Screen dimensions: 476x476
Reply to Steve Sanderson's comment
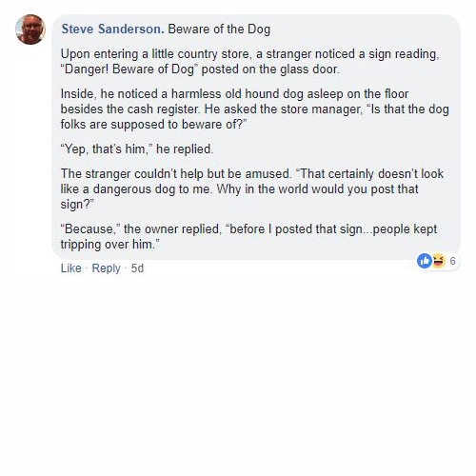106,268
